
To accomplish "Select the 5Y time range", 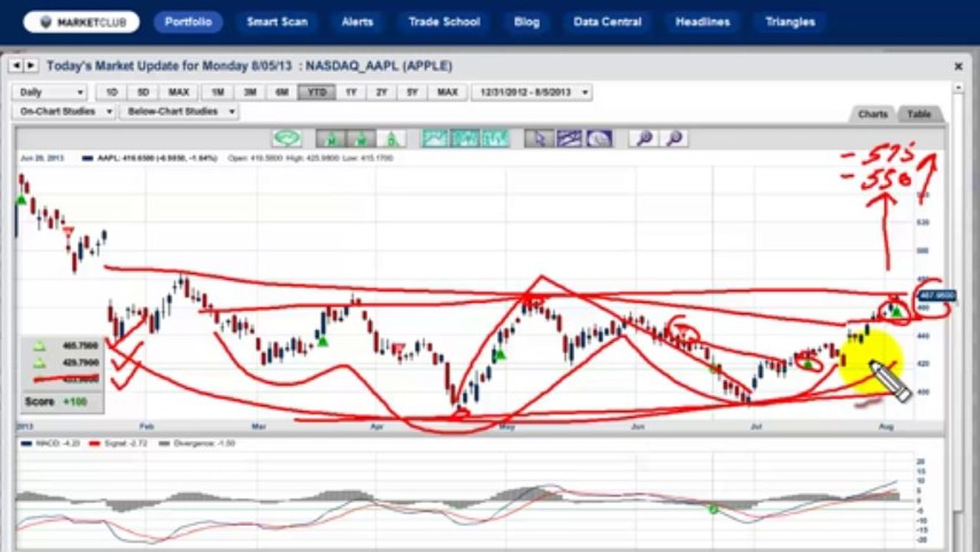I will [x=412, y=92].
